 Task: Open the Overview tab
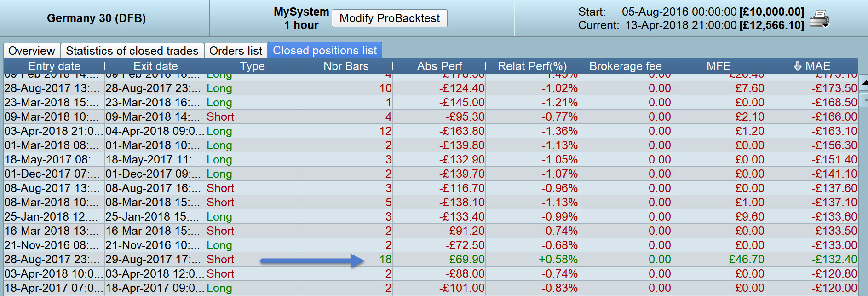click(32, 51)
